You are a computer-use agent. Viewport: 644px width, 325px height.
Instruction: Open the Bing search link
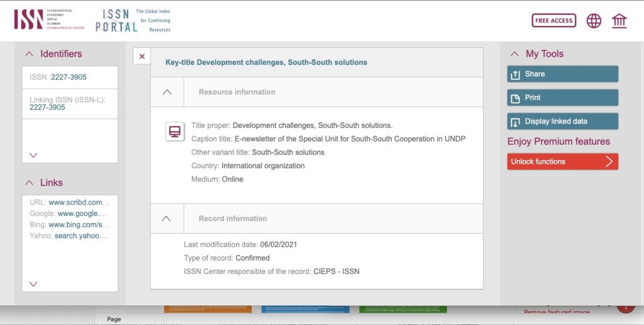tap(79, 225)
